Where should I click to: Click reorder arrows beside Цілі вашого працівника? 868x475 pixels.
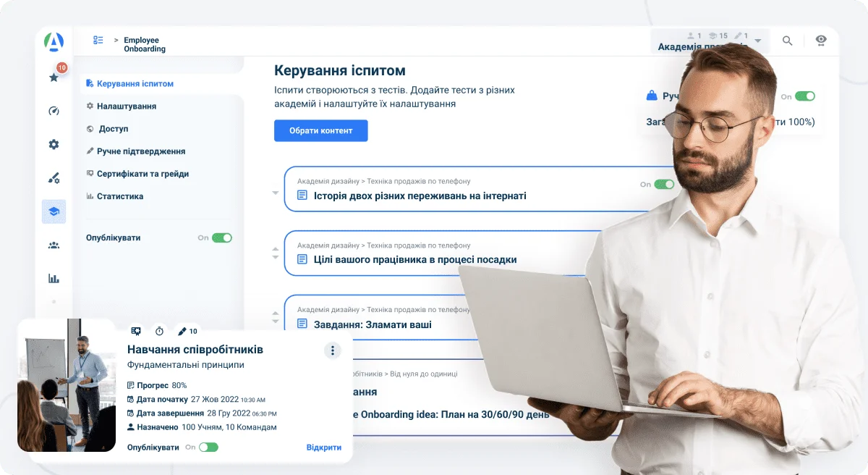coord(275,253)
